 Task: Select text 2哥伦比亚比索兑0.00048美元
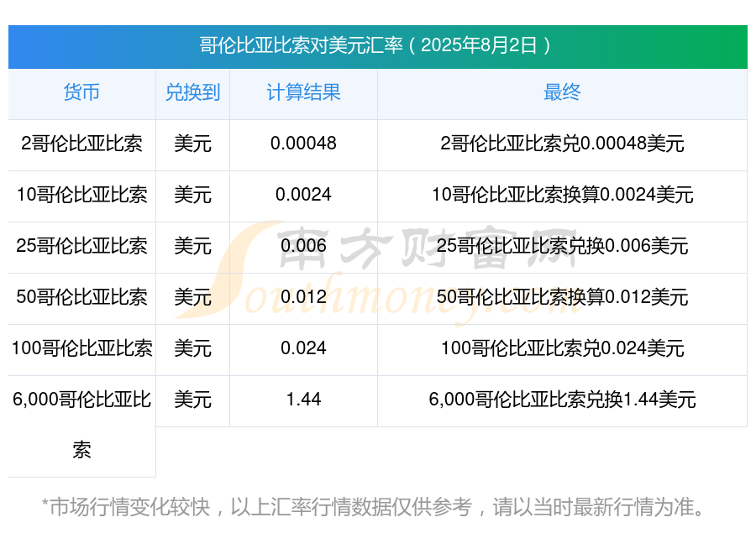pos(562,144)
